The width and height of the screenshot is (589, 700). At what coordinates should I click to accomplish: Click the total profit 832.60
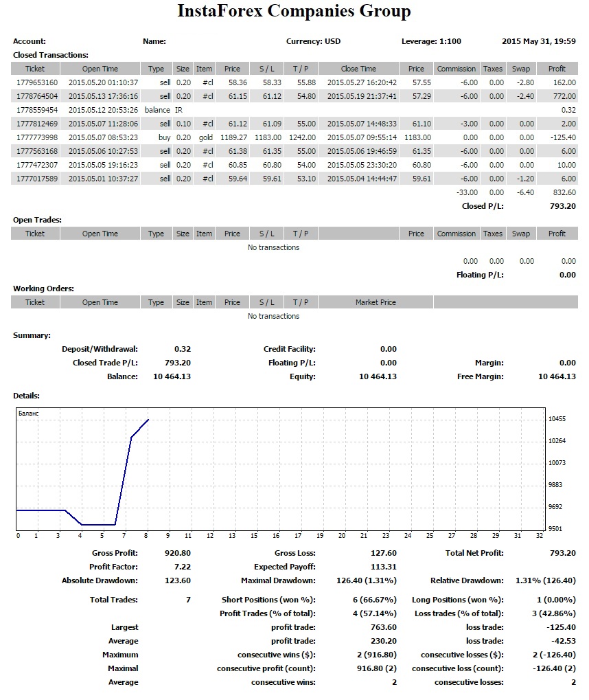click(x=564, y=193)
